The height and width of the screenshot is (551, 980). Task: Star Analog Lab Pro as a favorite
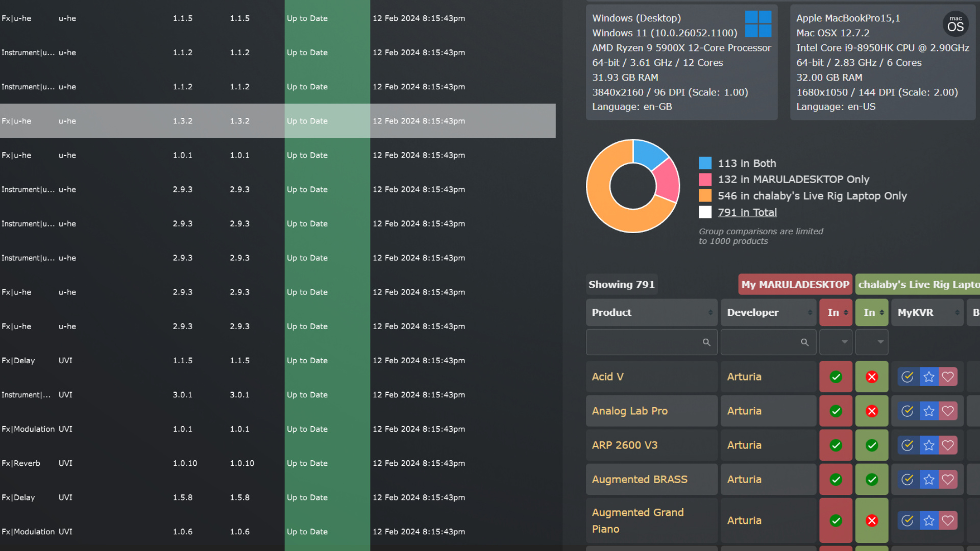pyautogui.click(x=929, y=411)
